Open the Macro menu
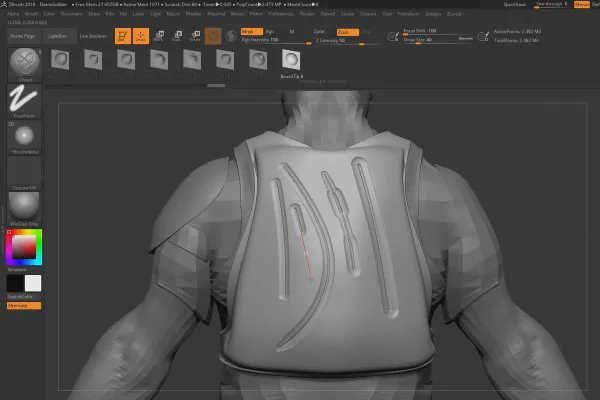The width and height of the screenshot is (600, 400). tap(173, 14)
